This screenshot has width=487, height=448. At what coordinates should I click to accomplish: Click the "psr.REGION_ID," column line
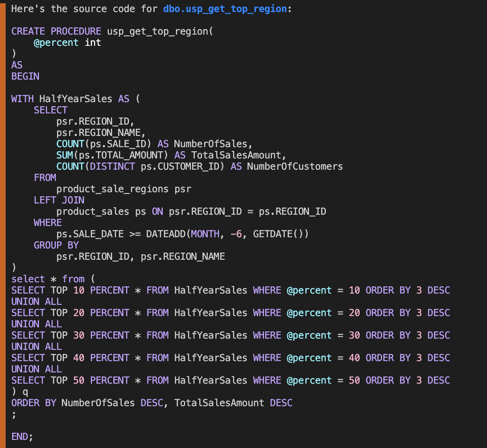click(x=95, y=121)
